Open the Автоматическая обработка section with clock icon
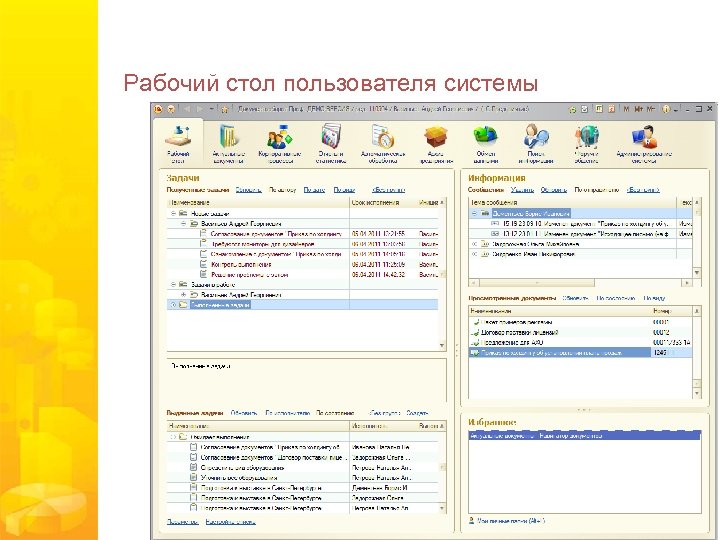 tap(383, 143)
